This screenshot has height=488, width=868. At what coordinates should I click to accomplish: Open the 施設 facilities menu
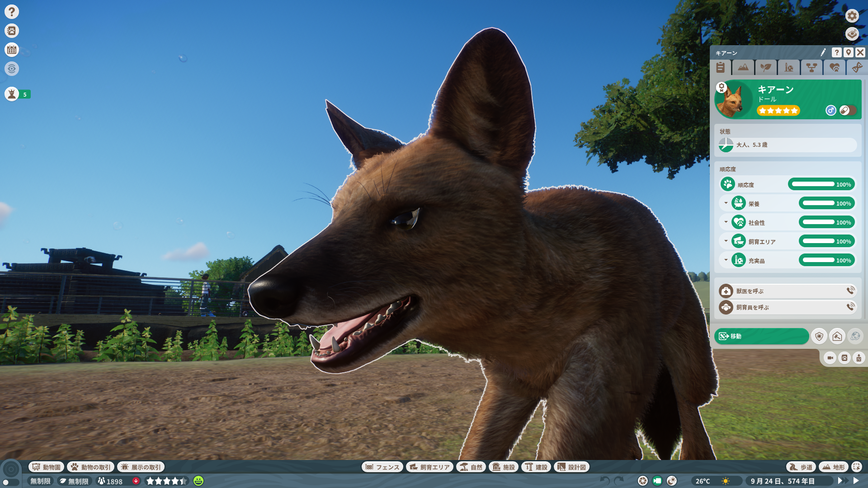504,467
